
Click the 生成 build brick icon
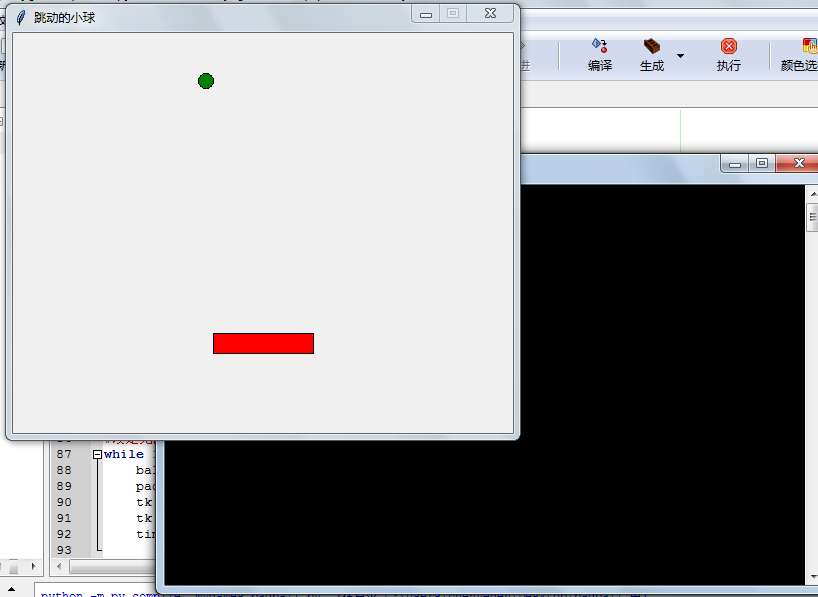pos(652,46)
